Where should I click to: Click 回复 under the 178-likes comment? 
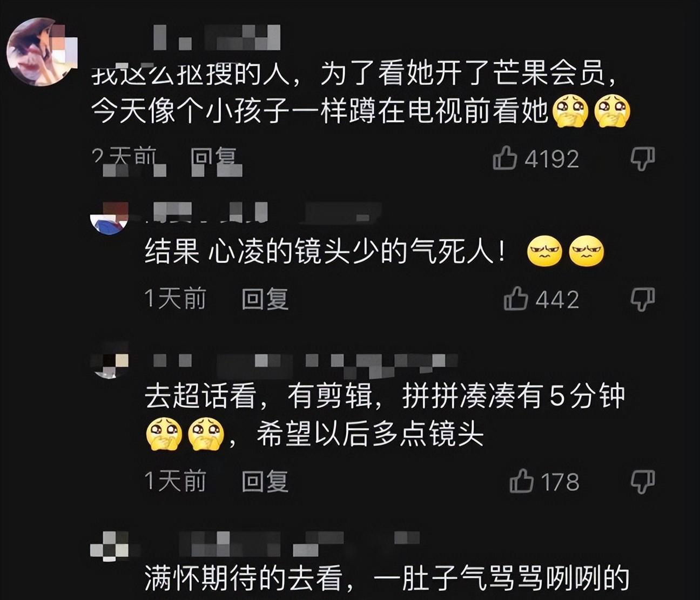pyautogui.click(x=265, y=481)
